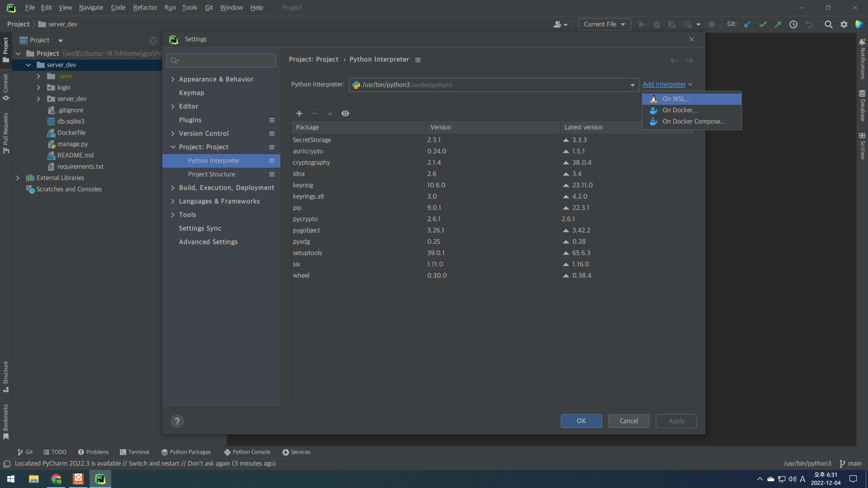Viewport: 868px width, 488px height.
Task: Click the Search Everywhere magnifier icon
Action: pyautogui.click(x=828, y=24)
